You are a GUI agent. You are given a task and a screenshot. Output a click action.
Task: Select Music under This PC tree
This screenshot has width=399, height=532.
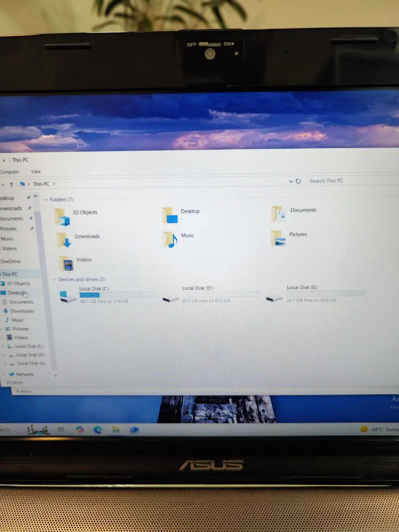[18, 320]
